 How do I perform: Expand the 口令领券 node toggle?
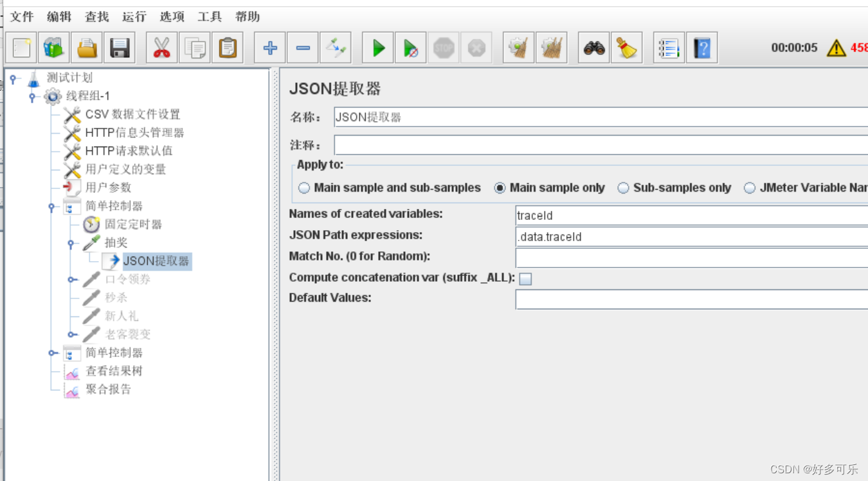tap(72, 279)
